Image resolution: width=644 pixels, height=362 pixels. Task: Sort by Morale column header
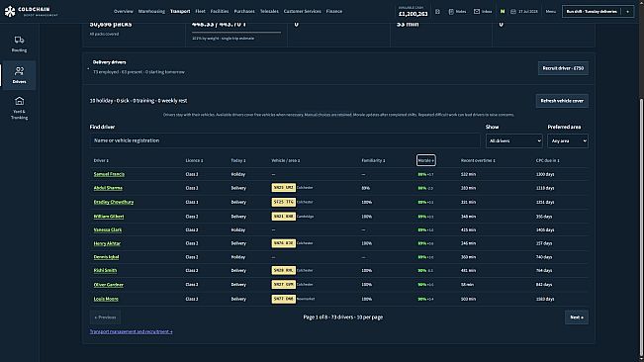pyautogui.click(x=426, y=160)
